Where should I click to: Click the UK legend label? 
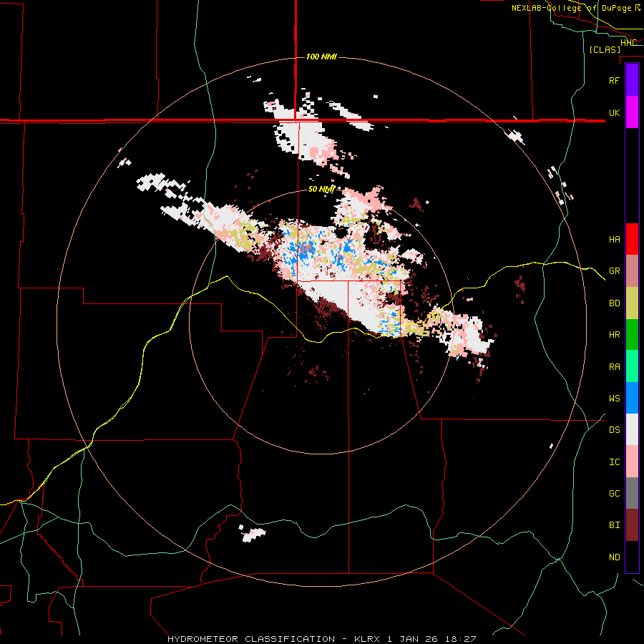click(614, 112)
